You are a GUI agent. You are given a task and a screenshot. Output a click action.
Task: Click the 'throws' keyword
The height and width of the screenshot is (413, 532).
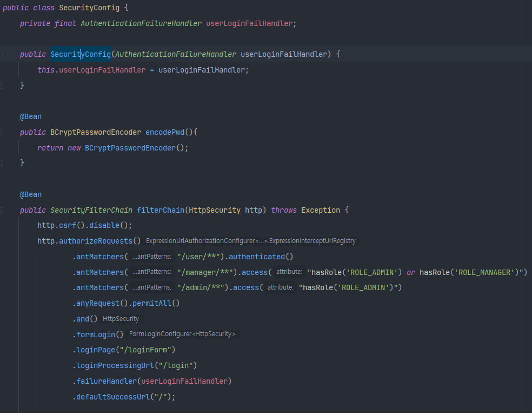click(x=284, y=210)
